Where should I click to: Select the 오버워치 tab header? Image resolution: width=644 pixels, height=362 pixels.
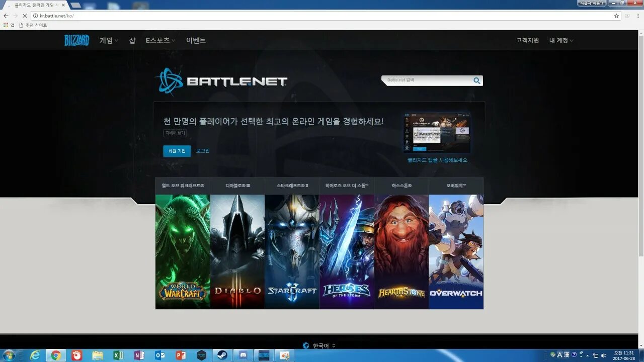(x=456, y=186)
